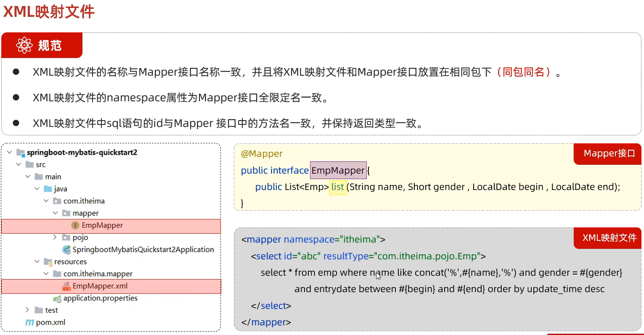
Task: Click the application.properties file icon
Action: 57,299
